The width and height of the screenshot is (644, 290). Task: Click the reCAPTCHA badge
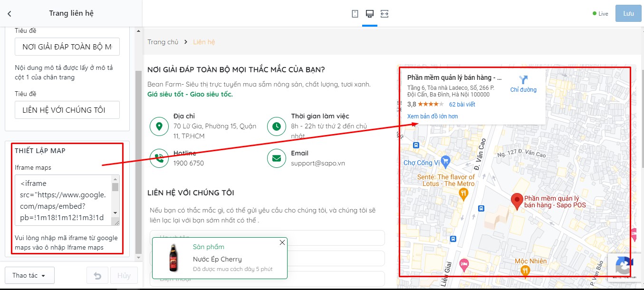click(x=625, y=267)
